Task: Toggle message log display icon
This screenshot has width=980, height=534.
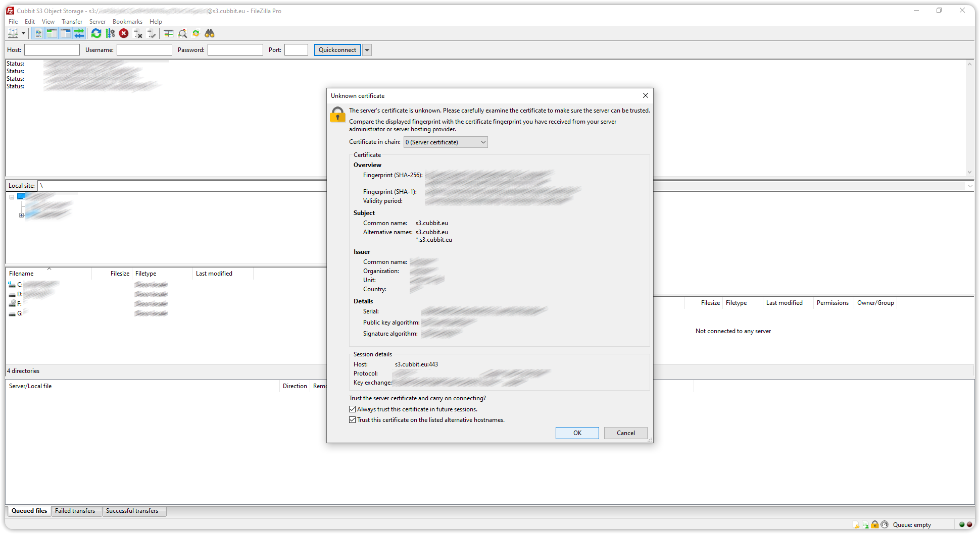Action: (38, 33)
